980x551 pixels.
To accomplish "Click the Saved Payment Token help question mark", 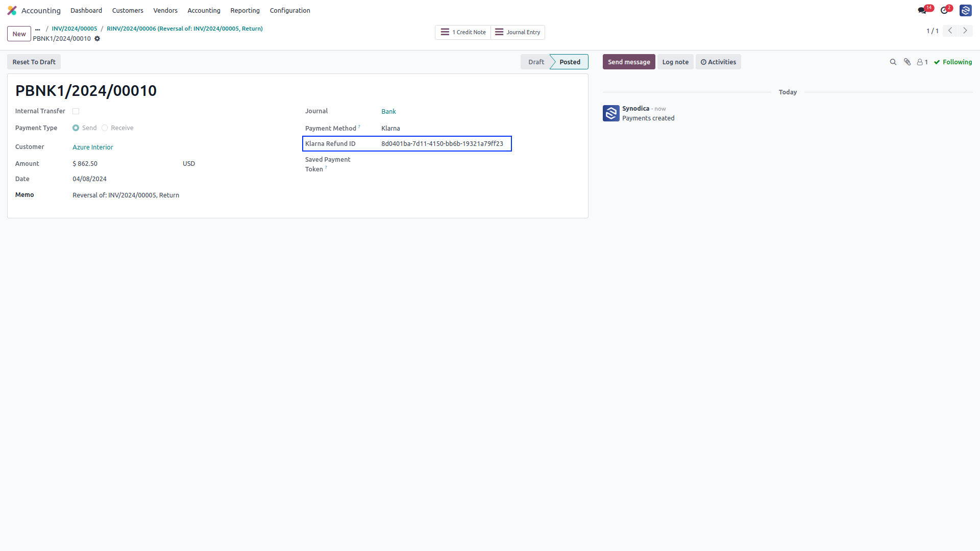I will [326, 167].
